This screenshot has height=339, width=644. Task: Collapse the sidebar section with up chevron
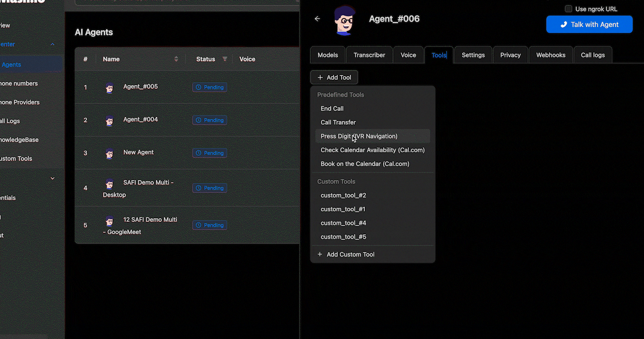pyautogui.click(x=52, y=44)
